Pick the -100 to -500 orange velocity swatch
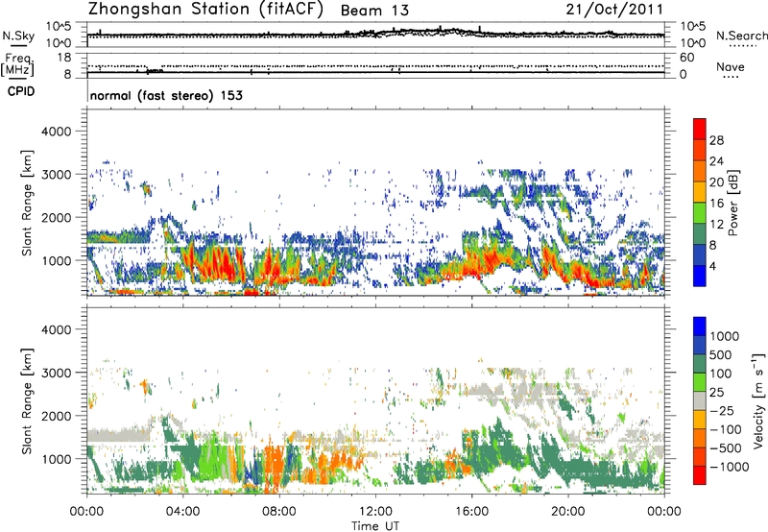Screen dimensions: 768x532 pyautogui.click(x=700, y=438)
